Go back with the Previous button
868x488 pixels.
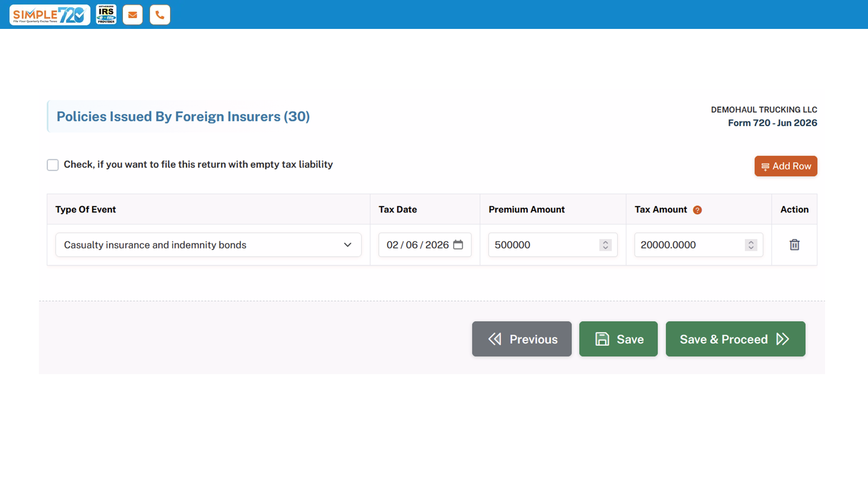click(522, 339)
